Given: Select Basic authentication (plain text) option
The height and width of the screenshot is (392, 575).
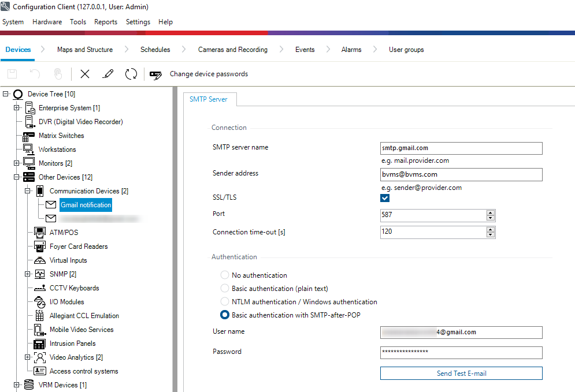Looking at the screenshot, I should point(225,289).
